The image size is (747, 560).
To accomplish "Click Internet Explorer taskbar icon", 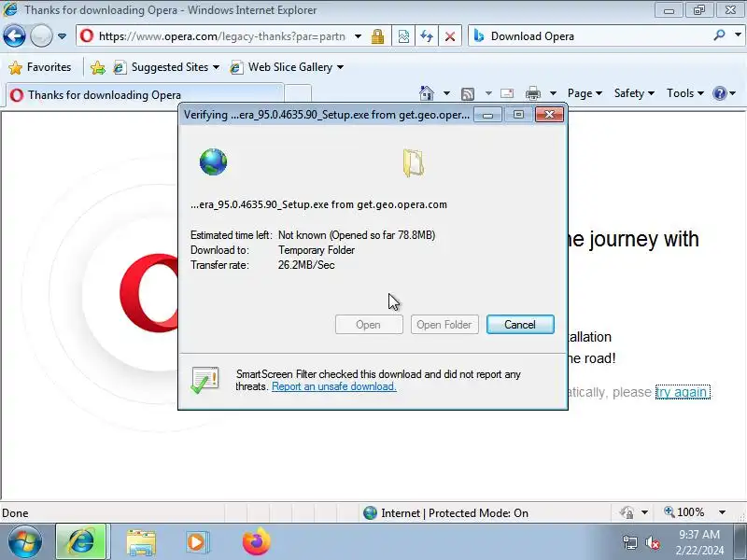I will [x=81, y=542].
